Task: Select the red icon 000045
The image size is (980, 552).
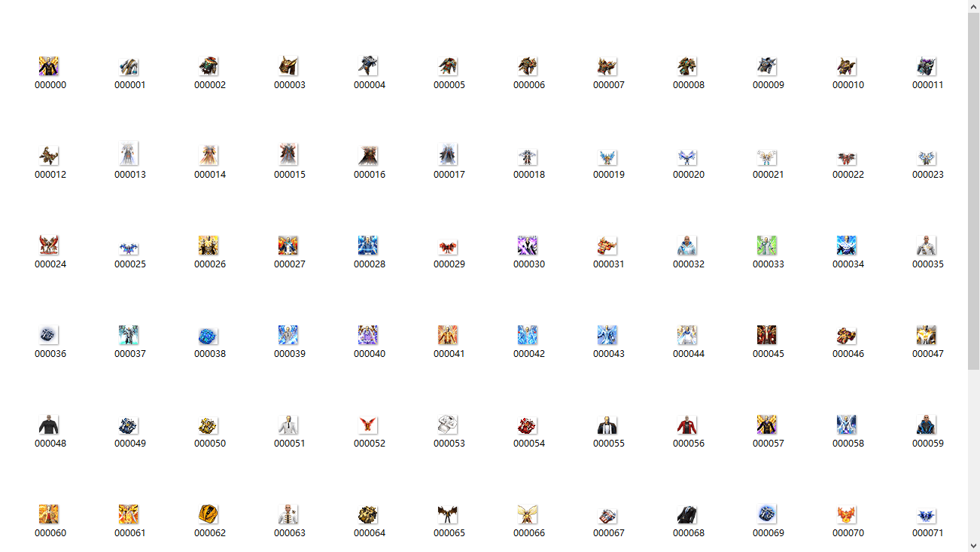Action: pos(768,335)
